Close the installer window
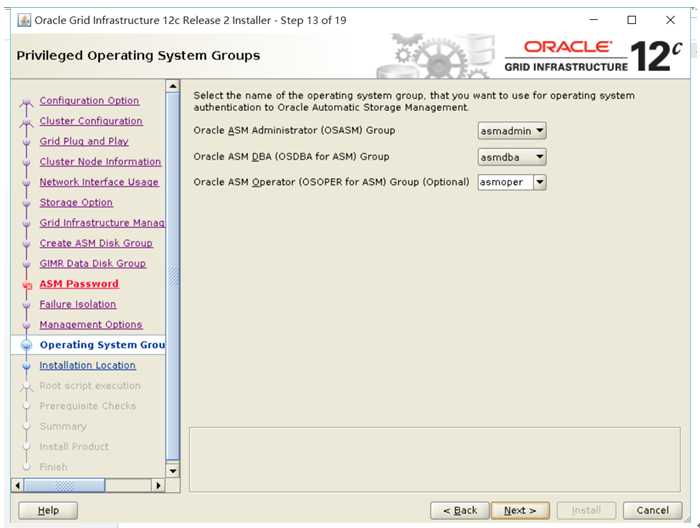 670,20
